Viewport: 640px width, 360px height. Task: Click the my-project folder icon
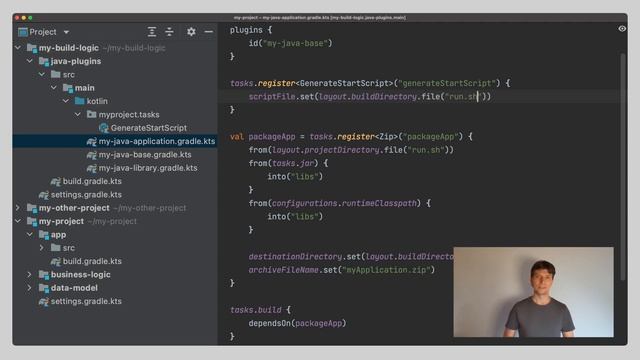point(32,221)
